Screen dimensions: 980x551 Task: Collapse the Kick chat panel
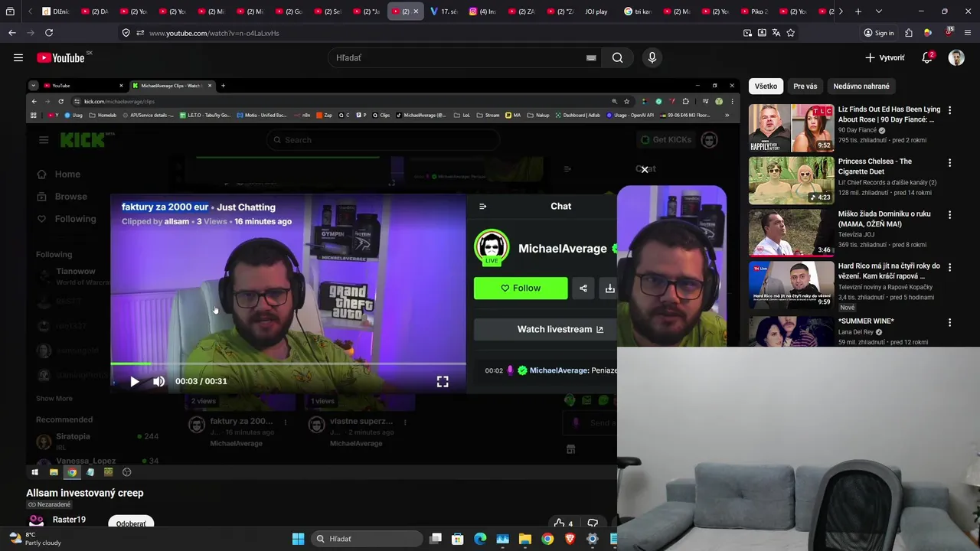pyautogui.click(x=482, y=206)
